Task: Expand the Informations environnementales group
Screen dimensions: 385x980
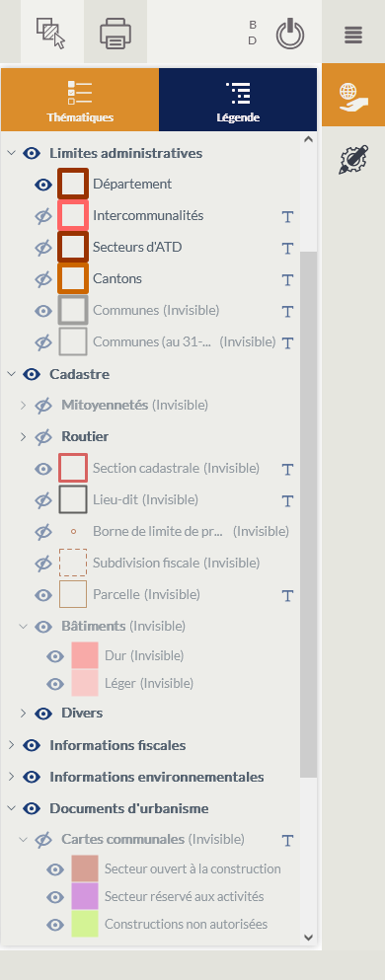Action: click(x=11, y=777)
